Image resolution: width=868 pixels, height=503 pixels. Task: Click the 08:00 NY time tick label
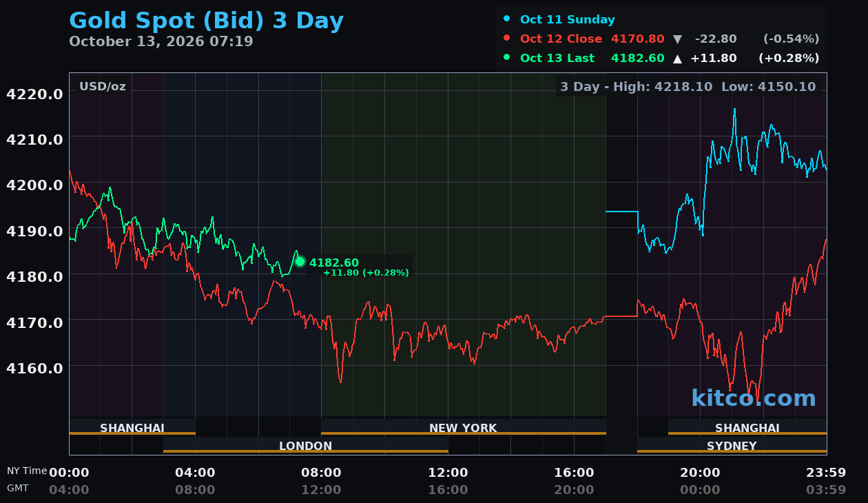321,473
